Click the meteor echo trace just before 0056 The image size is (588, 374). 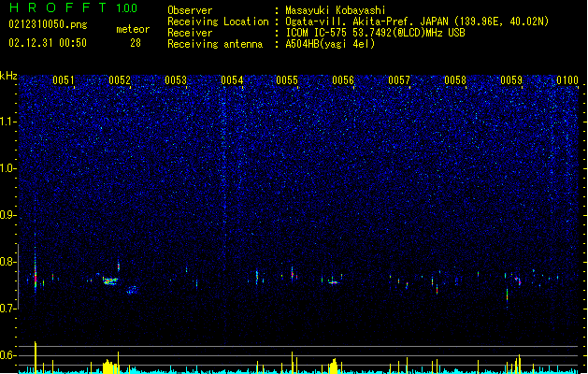pos(334,282)
